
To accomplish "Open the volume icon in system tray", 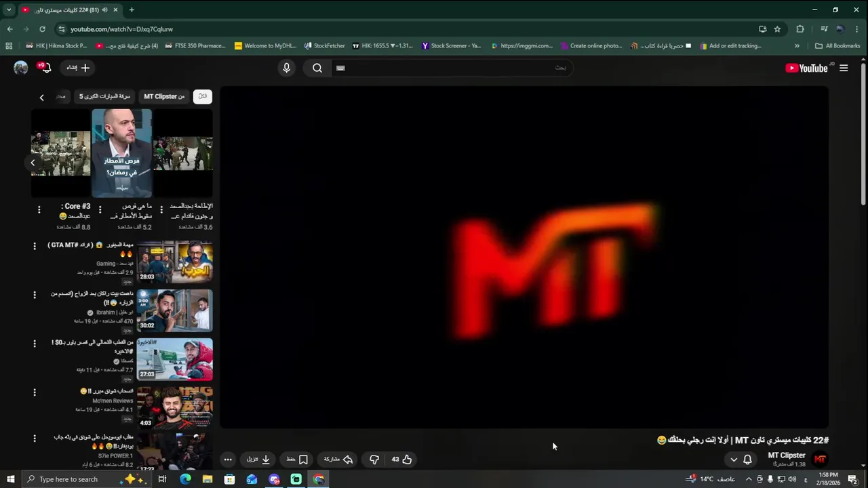I will click(x=791, y=479).
